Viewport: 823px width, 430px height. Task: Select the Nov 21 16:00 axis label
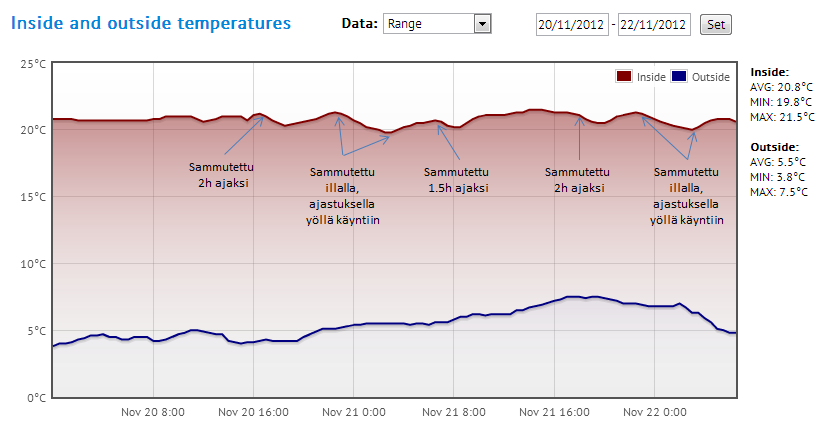[x=552, y=411]
